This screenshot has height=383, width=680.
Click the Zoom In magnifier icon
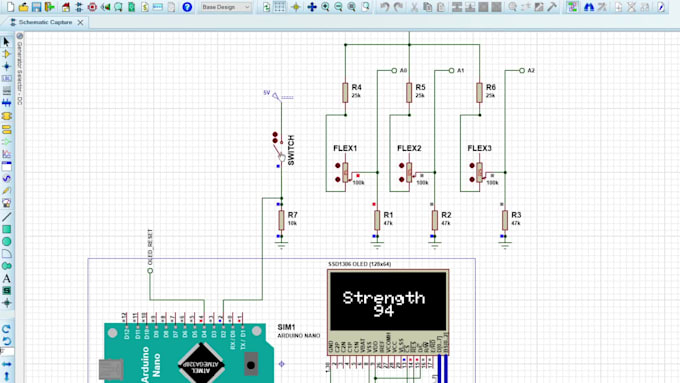pyautogui.click(x=325, y=7)
